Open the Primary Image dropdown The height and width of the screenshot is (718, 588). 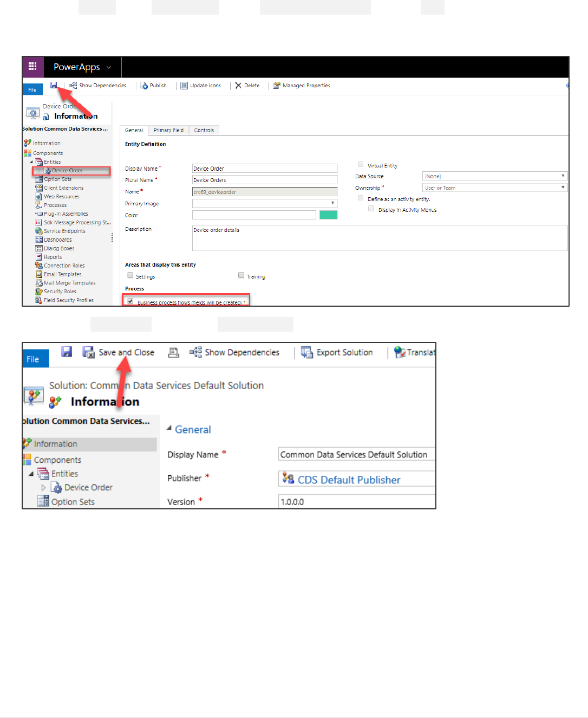tap(265, 203)
